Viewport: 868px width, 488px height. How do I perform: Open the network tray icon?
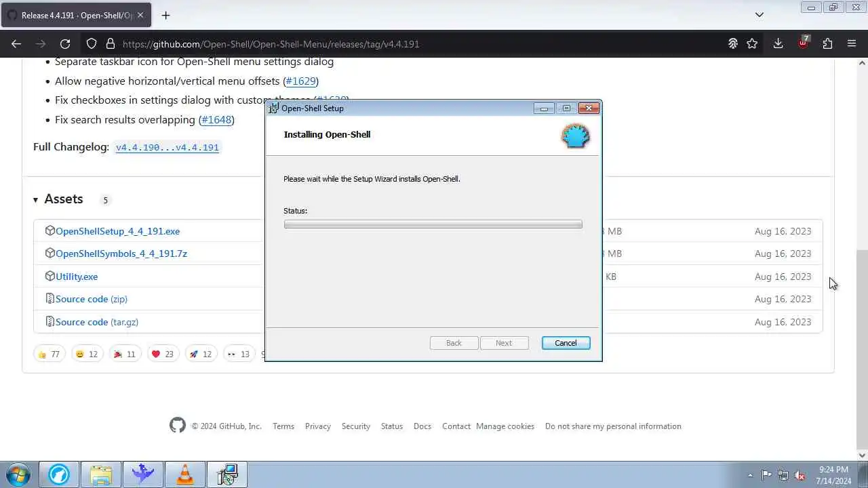click(783, 475)
